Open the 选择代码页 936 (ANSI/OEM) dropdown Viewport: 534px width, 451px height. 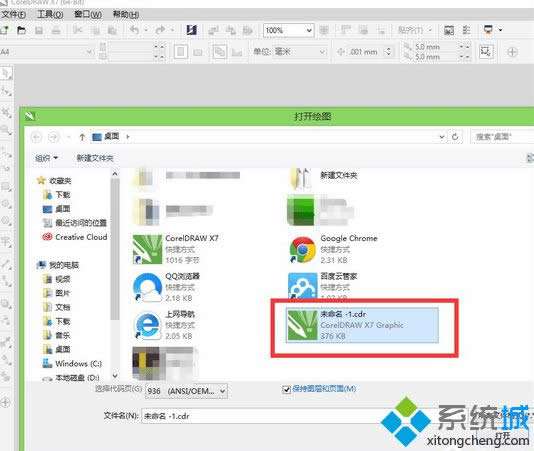(x=186, y=391)
